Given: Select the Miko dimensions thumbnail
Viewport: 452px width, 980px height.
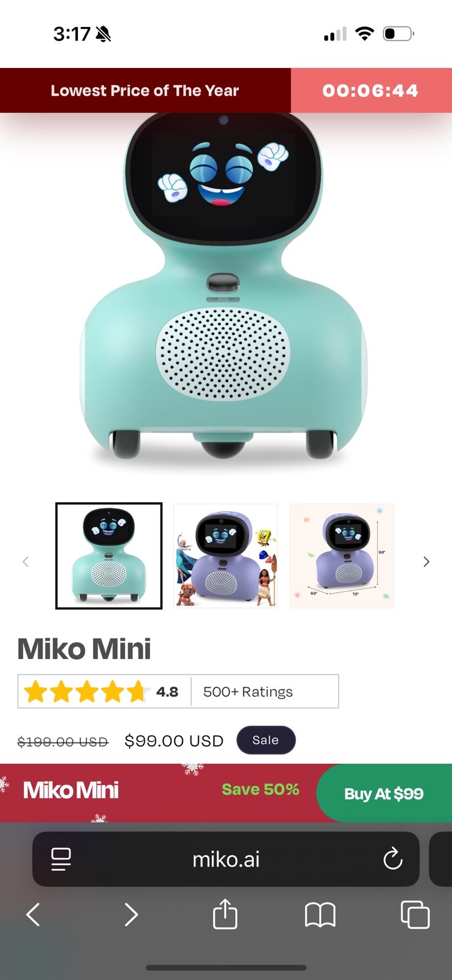Looking at the screenshot, I should click(x=342, y=556).
